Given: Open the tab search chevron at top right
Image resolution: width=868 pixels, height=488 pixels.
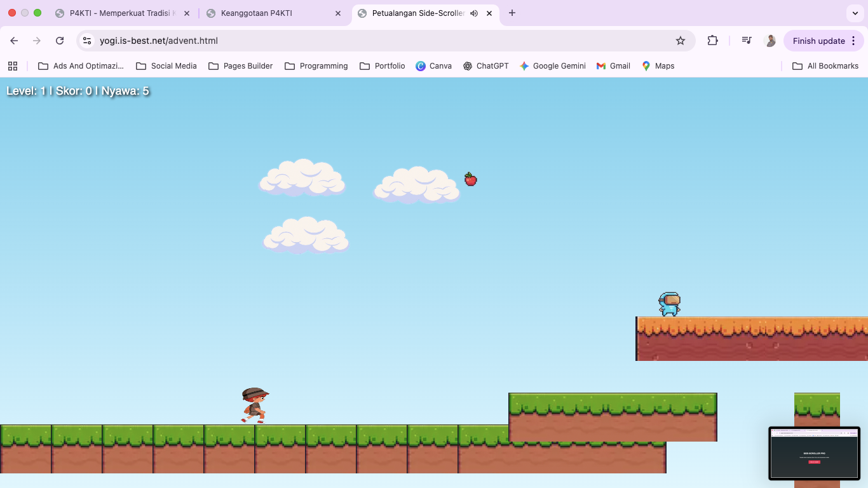Looking at the screenshot, I should coord(855,13).
